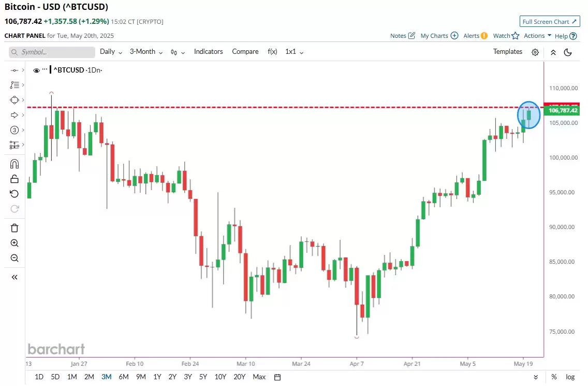Toggle the magnet snap mode

[x=14, y=164]
